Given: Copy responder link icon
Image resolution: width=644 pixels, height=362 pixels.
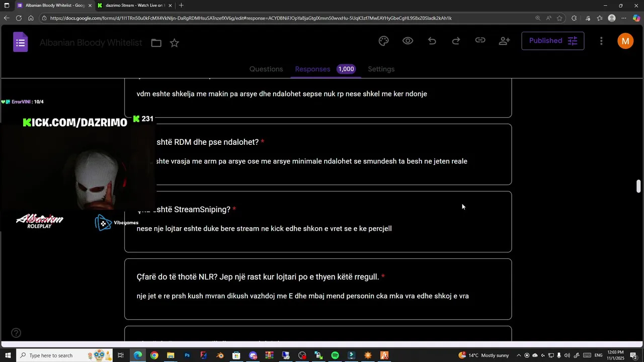Looking at the screenshot, I should (480, 41).
